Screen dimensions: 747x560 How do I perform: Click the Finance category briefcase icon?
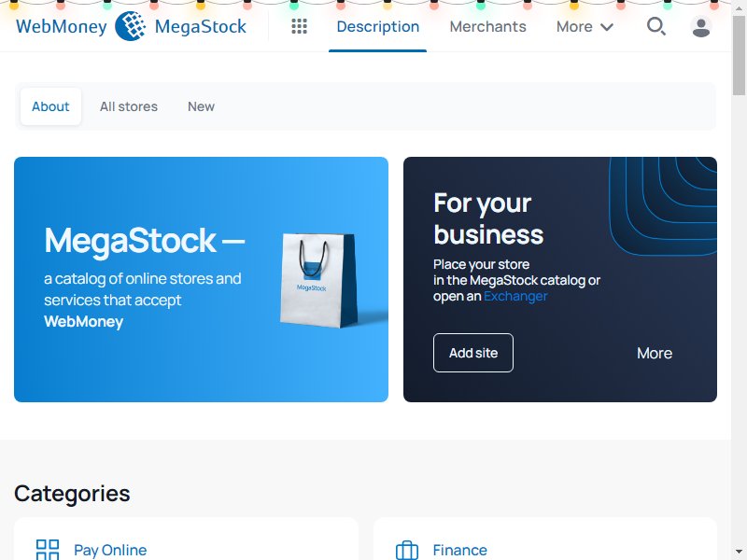(x=407, y=550)
